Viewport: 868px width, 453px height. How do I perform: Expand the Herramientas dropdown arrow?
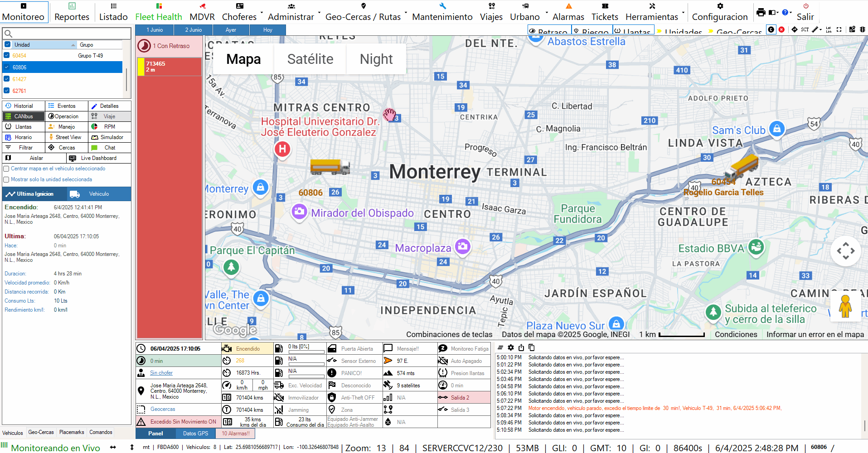tap(683, 12)
